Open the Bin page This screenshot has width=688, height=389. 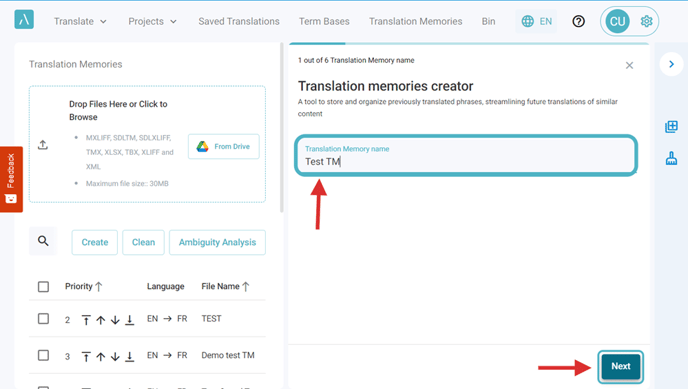click(x=488, y=21)
